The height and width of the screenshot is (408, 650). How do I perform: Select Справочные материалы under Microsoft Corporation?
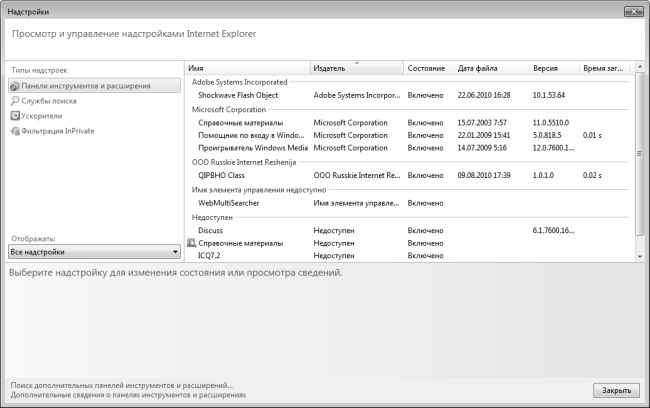240,123
